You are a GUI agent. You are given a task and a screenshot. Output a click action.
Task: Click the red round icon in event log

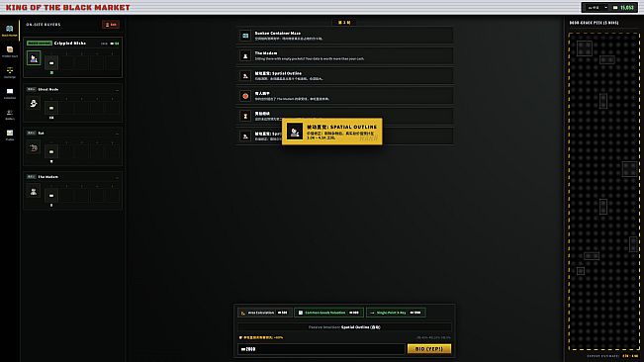[x=245, y=96]
